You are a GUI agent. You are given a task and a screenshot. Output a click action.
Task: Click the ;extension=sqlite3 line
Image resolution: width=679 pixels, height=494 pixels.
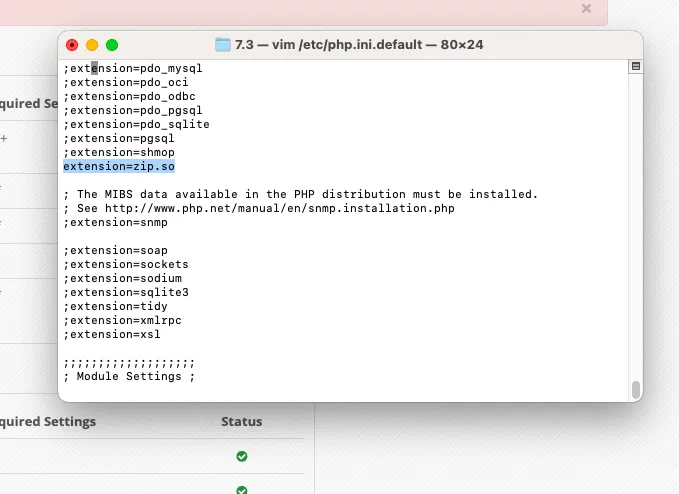(x=126, y=292)
